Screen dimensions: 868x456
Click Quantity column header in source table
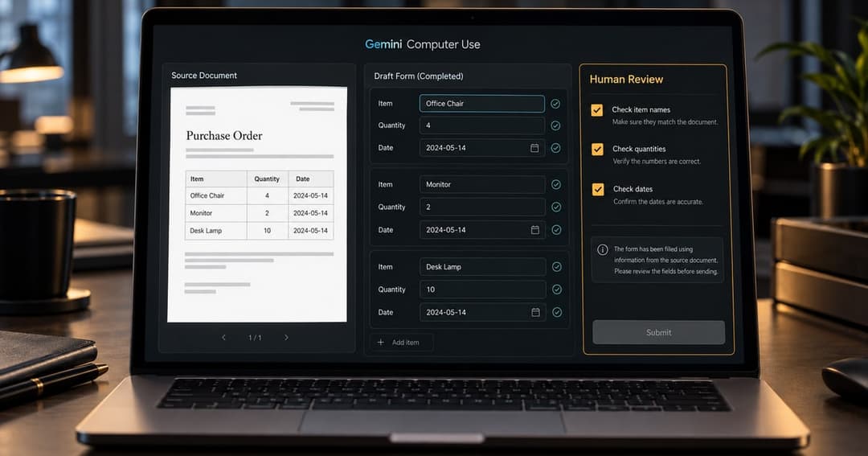point(267,179)
